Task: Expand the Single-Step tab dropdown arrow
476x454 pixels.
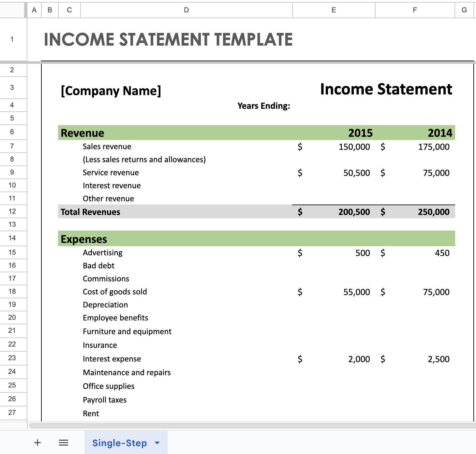Action: (x=157, y=443)
